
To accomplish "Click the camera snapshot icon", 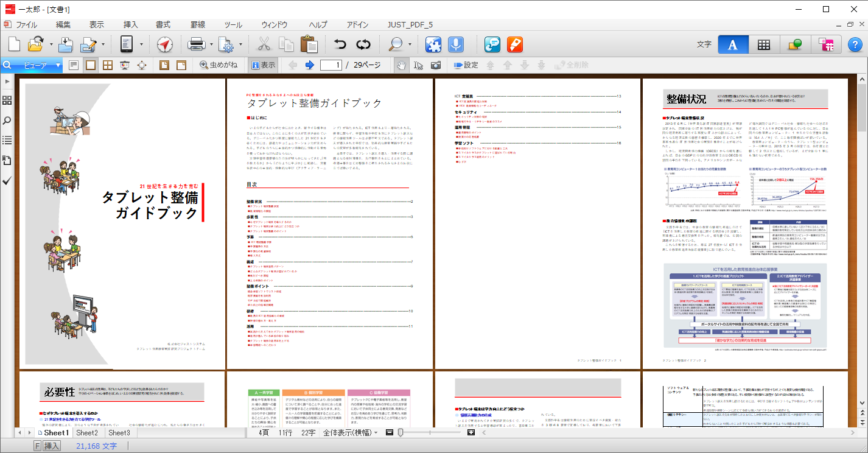I will [436, 65].
